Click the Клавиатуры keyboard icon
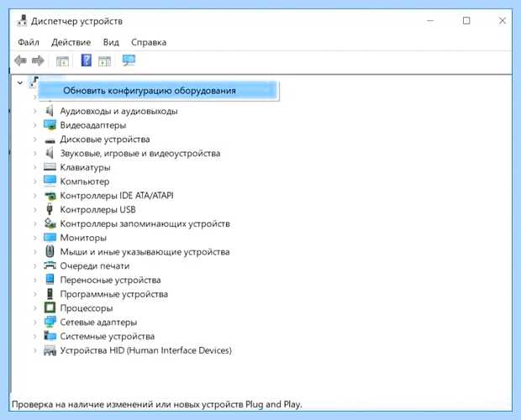Image resolution: width=521 pixels, height=420 pixels. tap(50, 166)
